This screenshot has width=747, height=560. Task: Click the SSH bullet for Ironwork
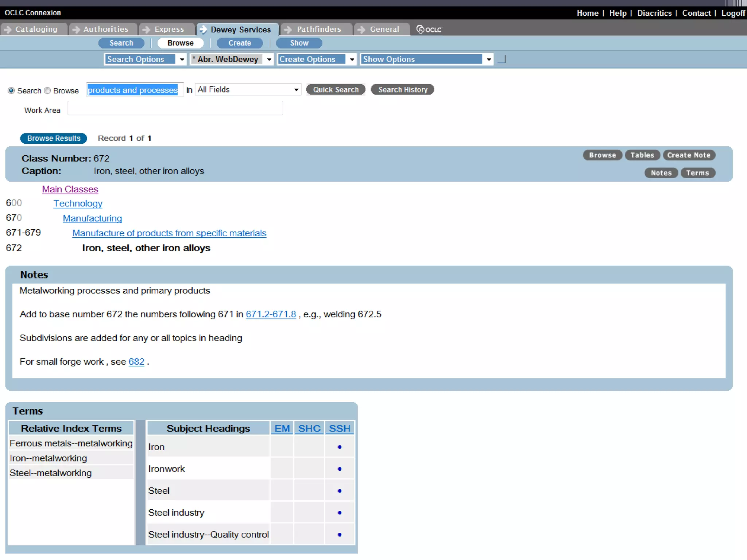(x=339, y=469)
